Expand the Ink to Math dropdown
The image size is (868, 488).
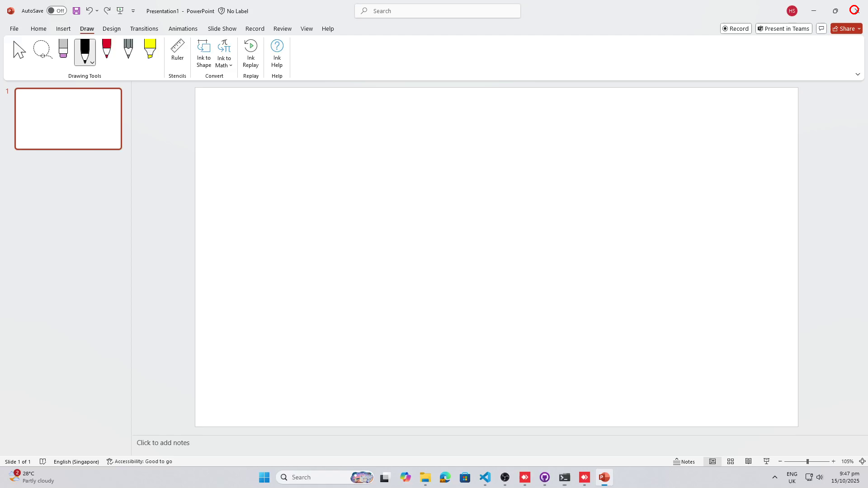pyautogui.click(x=231, y=66)
